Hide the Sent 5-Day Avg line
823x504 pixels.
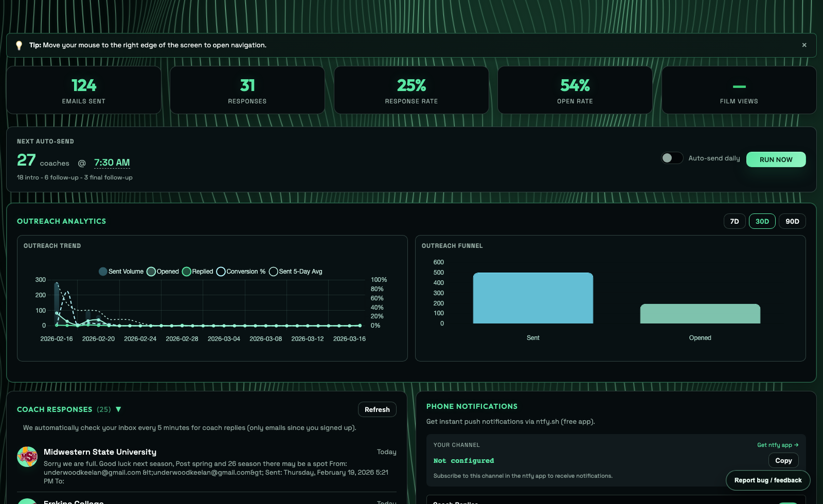tap(273, 272)
